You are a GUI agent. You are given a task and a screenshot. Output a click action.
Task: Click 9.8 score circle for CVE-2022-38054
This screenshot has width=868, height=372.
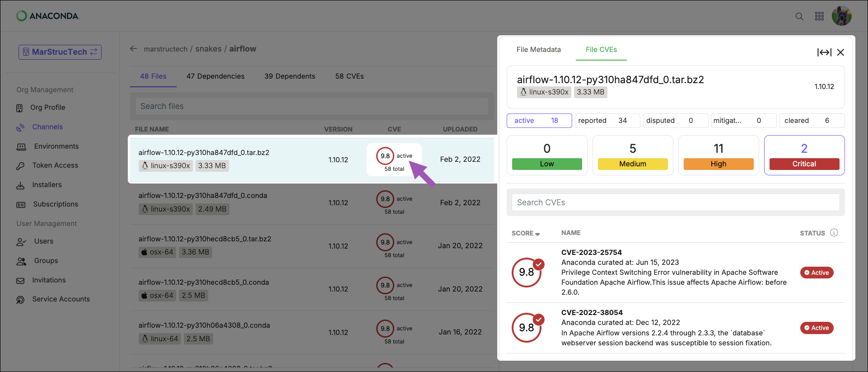click(x=527, y=328)
